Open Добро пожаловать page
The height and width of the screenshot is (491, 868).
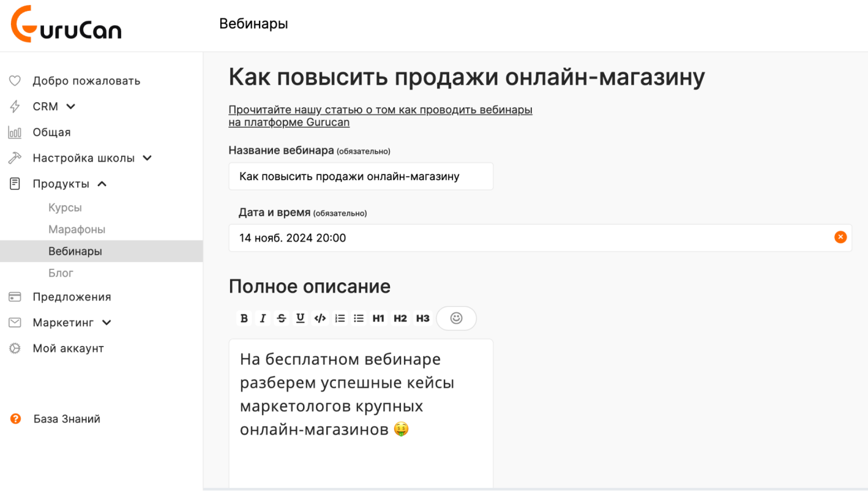pos(86,81)
